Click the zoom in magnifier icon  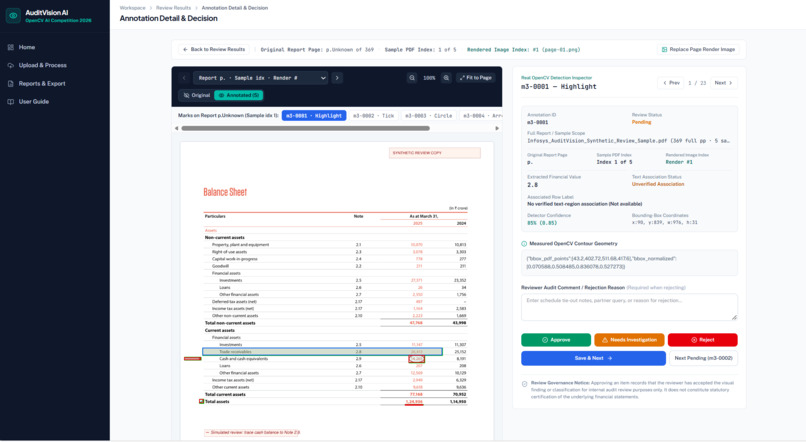tap(446, 78)
